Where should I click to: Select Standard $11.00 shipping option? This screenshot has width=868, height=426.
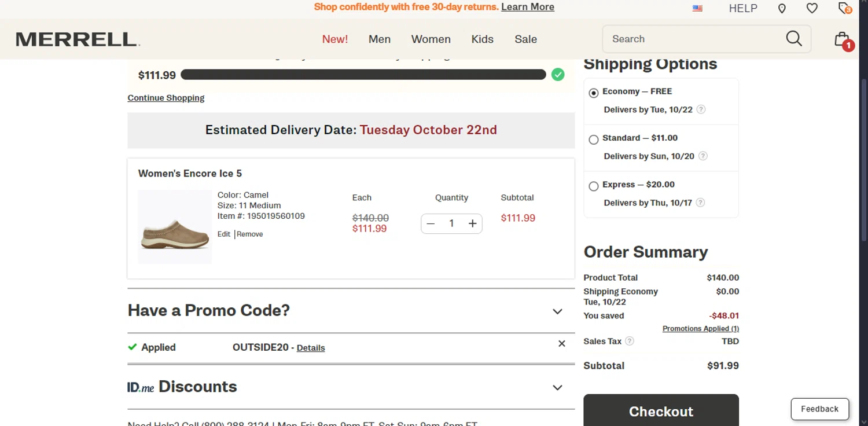(594, 139)
